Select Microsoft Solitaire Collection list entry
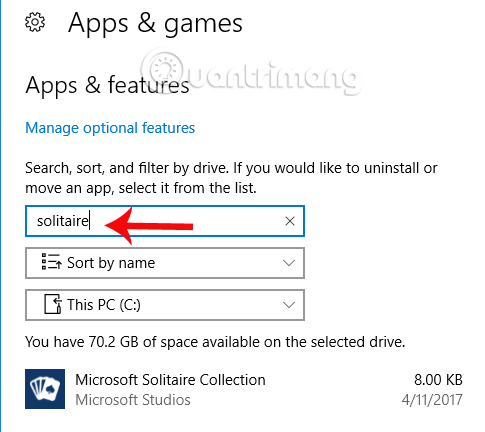 point(244,389)
